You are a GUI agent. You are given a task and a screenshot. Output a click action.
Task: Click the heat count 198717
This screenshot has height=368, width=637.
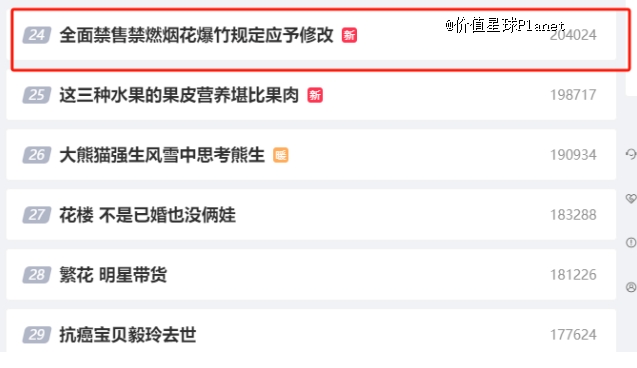(x=573, y=95)
